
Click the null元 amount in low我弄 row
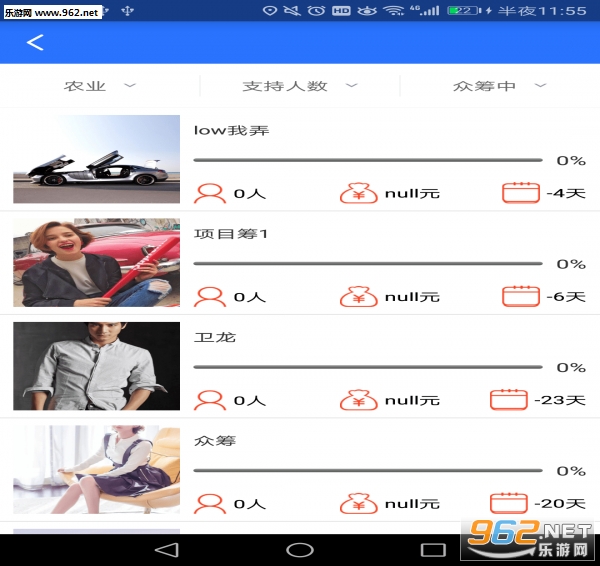coord(412,194)
